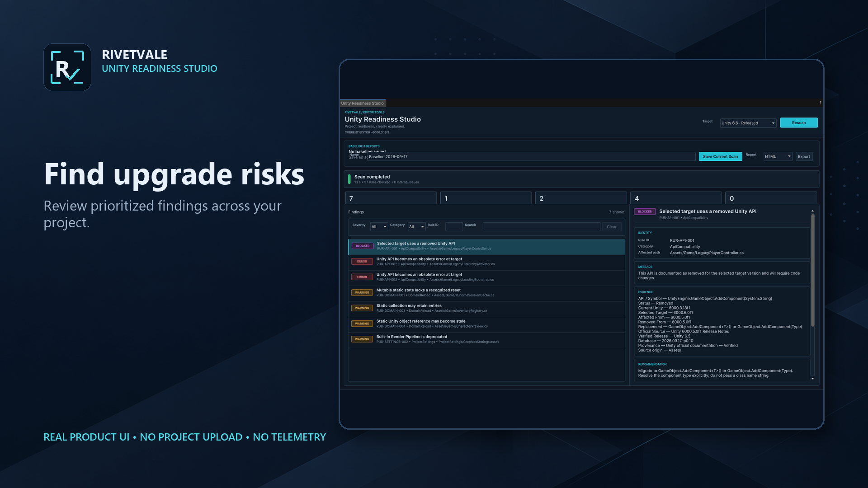Click the BLOCKER badge in the detail header
Screen dimensions: 868x488
[x=645, y=211]
